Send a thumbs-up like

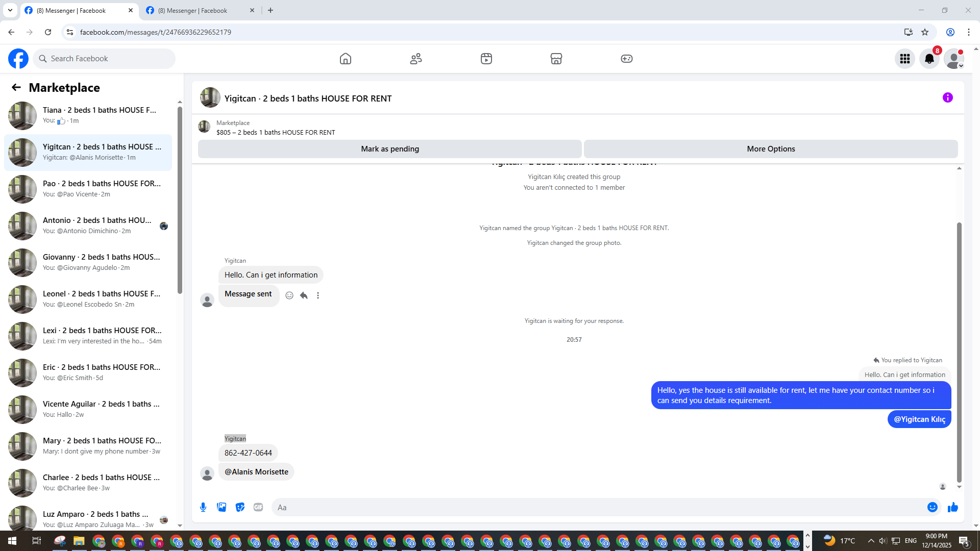click(x=953, y=507)
